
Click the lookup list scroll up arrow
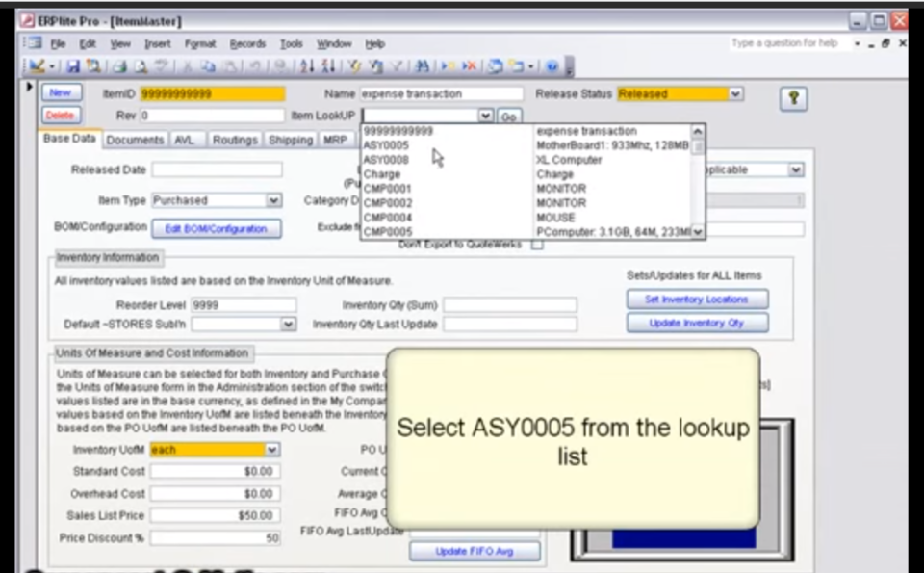coord(698,132)
